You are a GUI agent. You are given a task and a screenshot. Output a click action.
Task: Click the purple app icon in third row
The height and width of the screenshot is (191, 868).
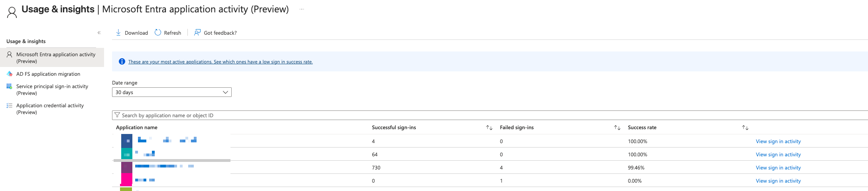tap(127, 167)
